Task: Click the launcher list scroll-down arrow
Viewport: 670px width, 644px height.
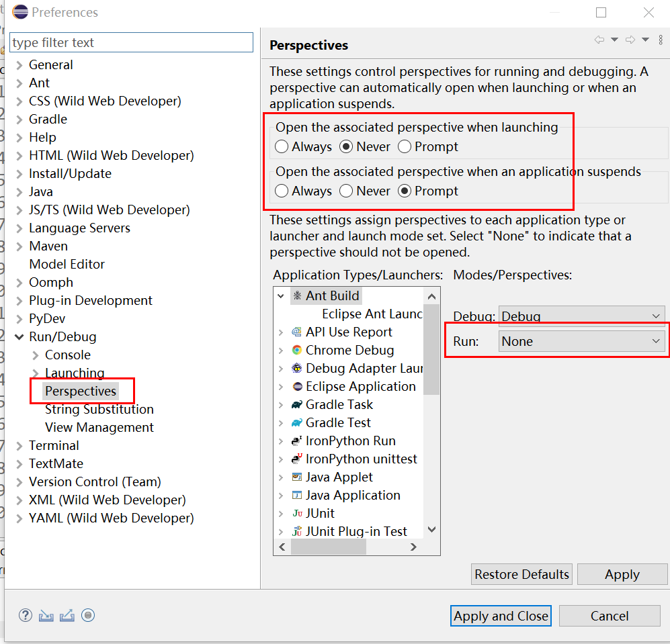Action: pyautogui.click(x=431, y=530)
